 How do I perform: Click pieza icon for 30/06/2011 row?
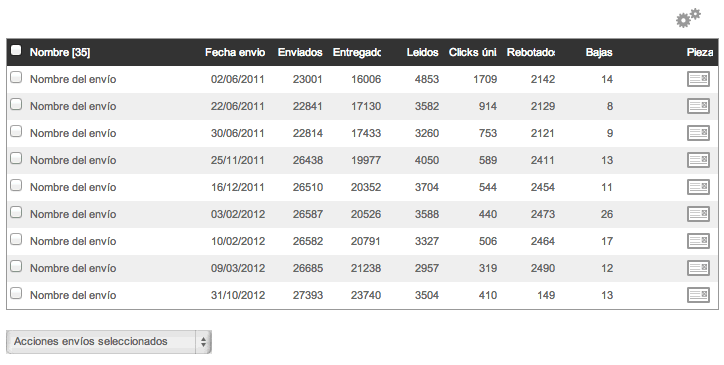coord(698,133)
